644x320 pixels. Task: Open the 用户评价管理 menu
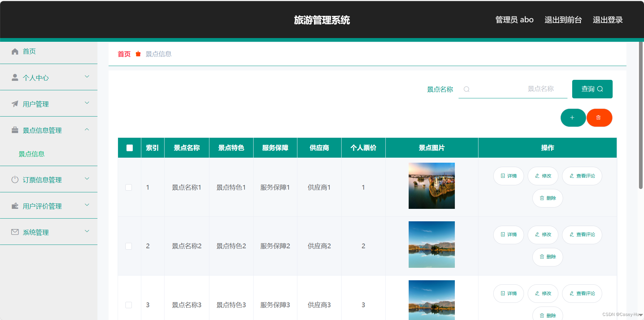(49, 205)
